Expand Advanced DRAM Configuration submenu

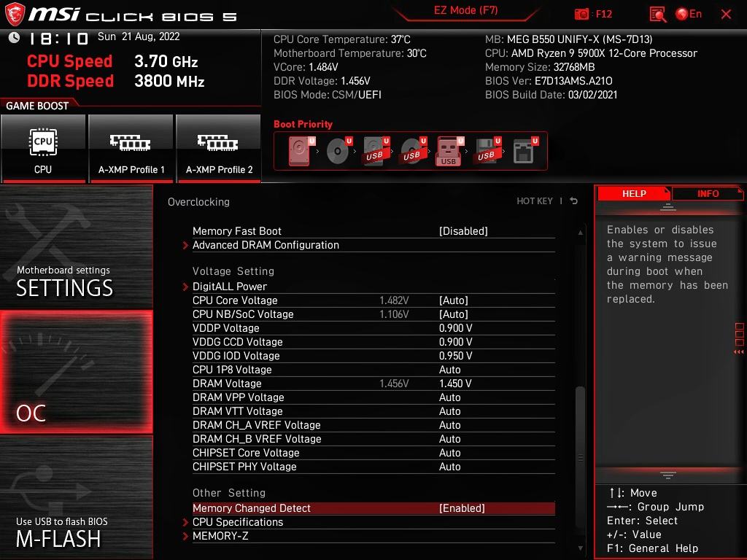click(266, 245)
